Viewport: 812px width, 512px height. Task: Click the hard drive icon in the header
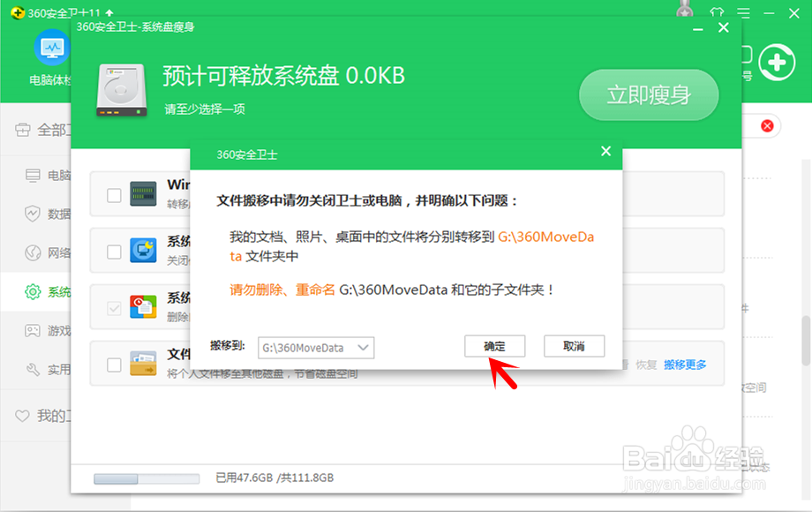[x=122, y=90]
